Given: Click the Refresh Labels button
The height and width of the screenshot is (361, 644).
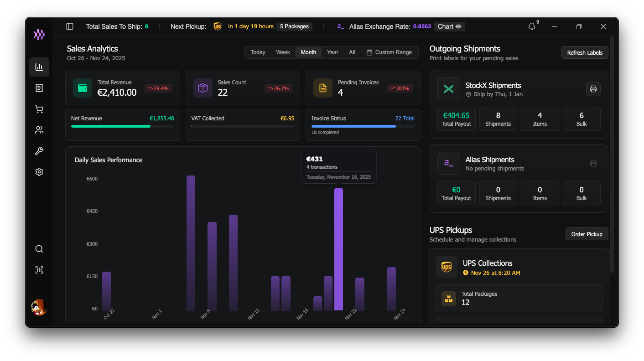Looking at the screenshot, I should click(x=585, y=53).
